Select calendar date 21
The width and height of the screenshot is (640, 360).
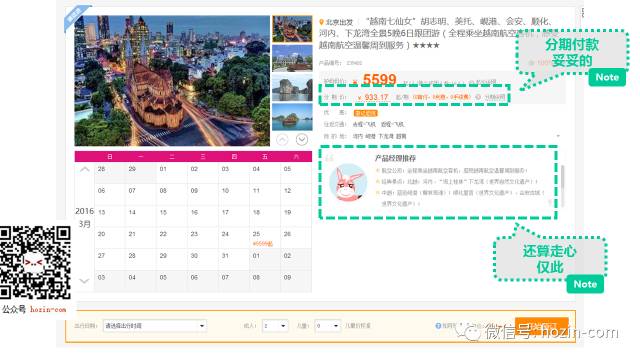point(141,238)
